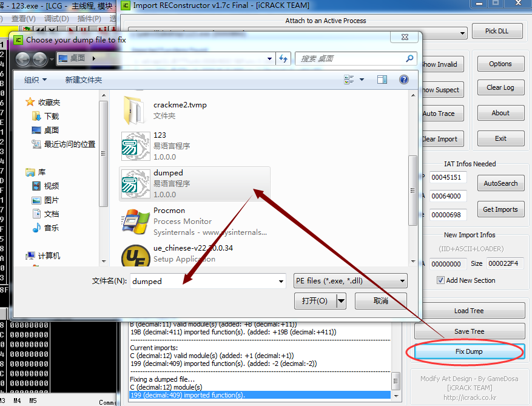Click the Load Tree button
This screenshot has height=406, width=532.
(x=469, y=311)
